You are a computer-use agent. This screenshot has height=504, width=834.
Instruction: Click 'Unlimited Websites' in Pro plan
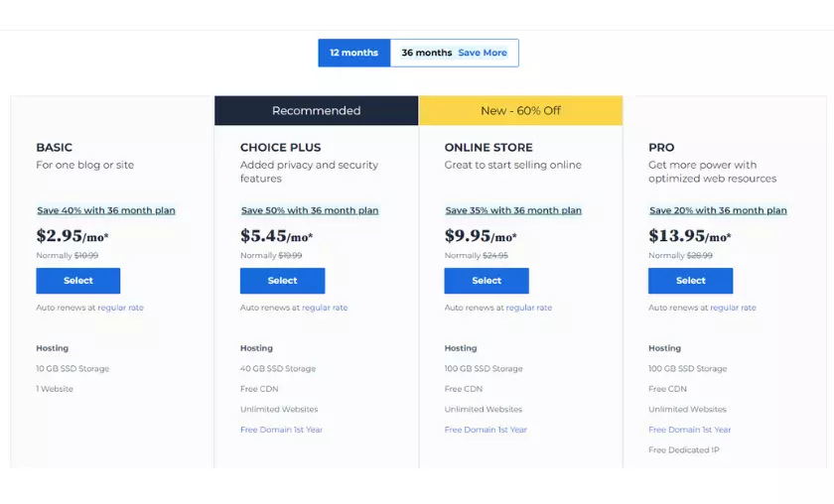[687, 410]
